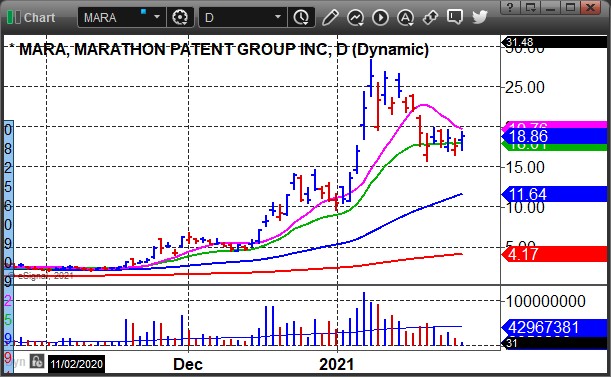Screen dimensions: 611x377
Task: Click the window pop-out dock icon
Action: [x=531, y=7]
